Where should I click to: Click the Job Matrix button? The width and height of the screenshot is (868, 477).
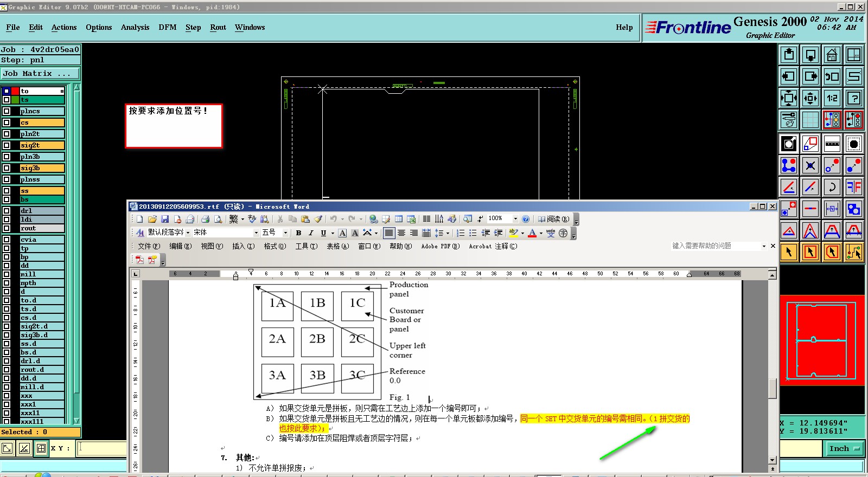40,73
